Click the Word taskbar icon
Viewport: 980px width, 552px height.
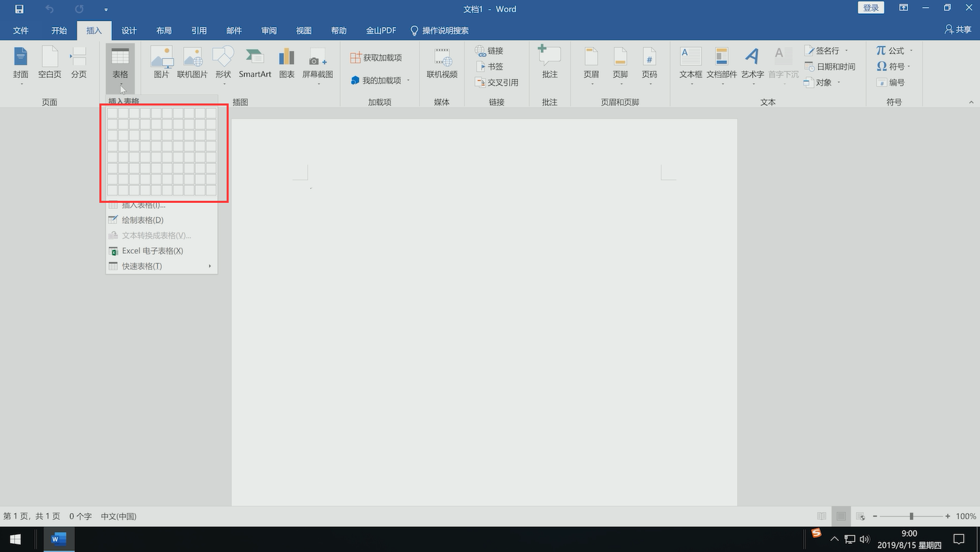(x=59, y=539)
